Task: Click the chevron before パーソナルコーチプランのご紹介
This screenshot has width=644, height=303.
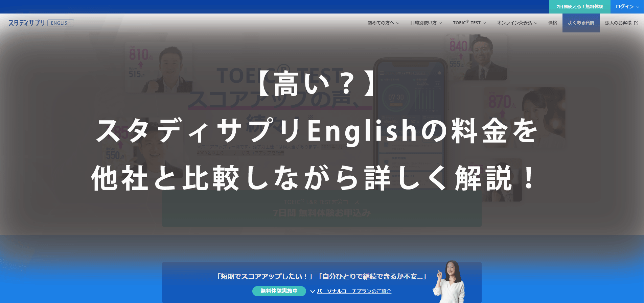Action: (313, 291)
